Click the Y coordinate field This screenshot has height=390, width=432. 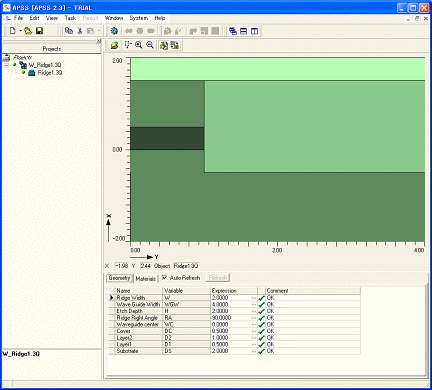click(145, 266)
